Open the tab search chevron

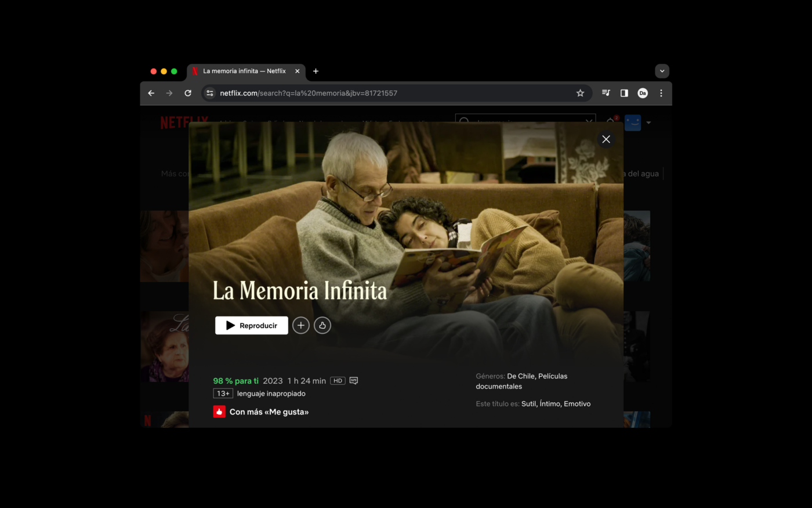point(662,70)
